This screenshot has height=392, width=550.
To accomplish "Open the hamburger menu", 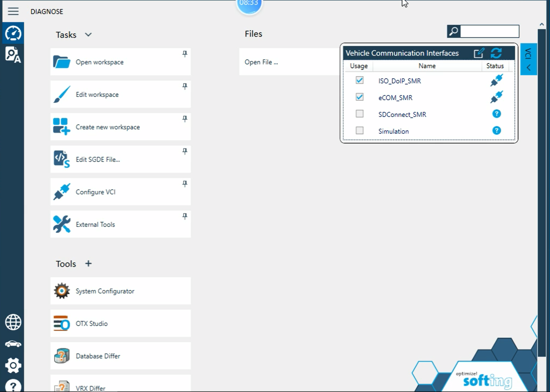I will (x=13, y=11).
